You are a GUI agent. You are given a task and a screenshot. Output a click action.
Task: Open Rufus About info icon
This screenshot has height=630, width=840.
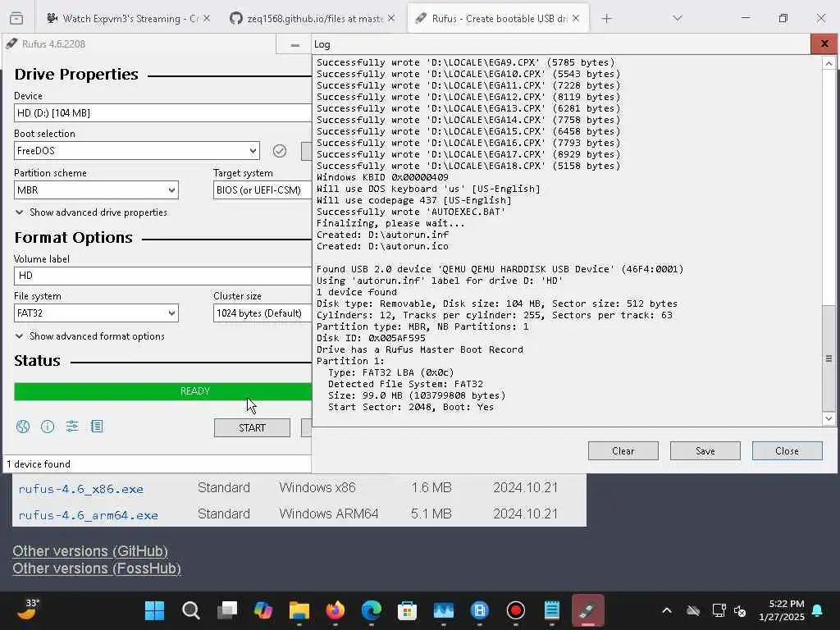click(x=48, y=427)
